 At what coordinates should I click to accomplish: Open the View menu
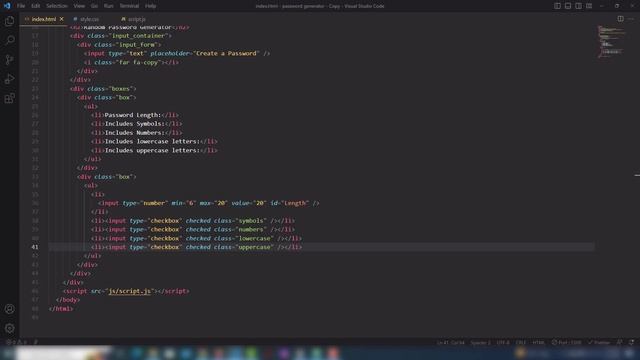[79, 6]
